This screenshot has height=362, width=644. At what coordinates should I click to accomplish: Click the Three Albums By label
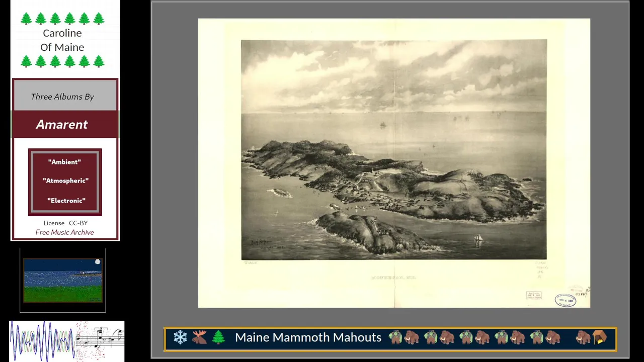(62, 97)
